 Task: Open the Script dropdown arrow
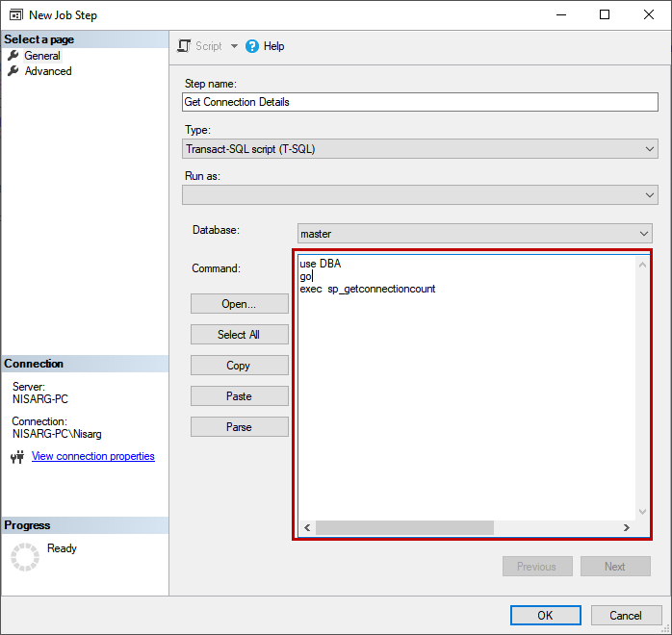pyautogui.click(x=234, y=46)
